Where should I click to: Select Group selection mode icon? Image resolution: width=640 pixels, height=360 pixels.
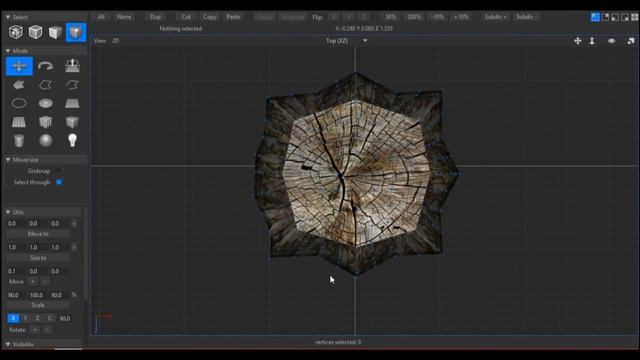pyautogui.click(x=16, y=32)
